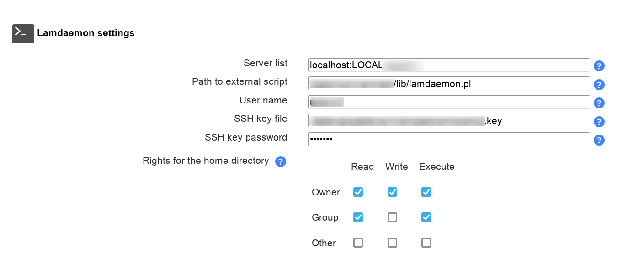
Task: Uncheck Owner Read permission
Action: (x=358, y=192)
